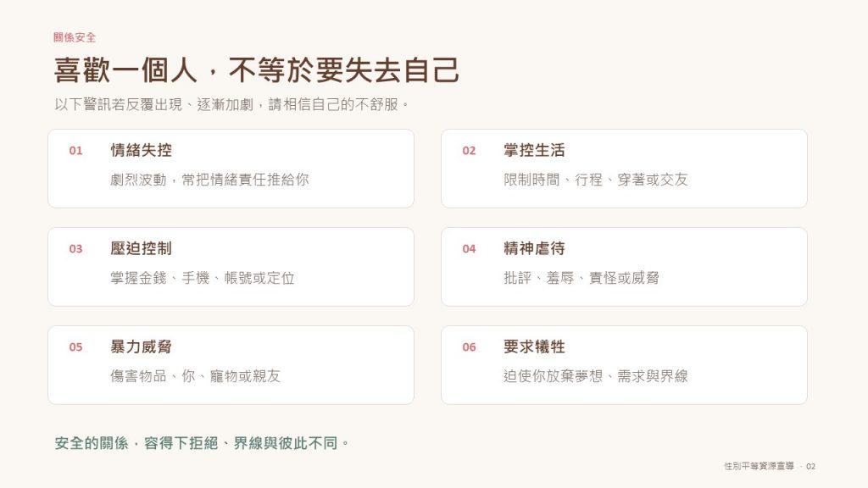Click the number 06 label
Viewport: 868px width, 488px height.
[x=469, y=347]
